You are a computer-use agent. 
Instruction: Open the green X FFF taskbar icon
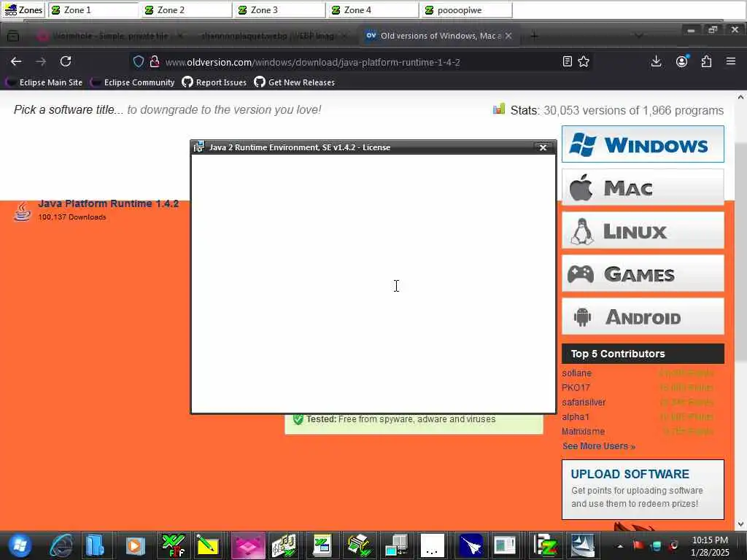click(174, 545)
